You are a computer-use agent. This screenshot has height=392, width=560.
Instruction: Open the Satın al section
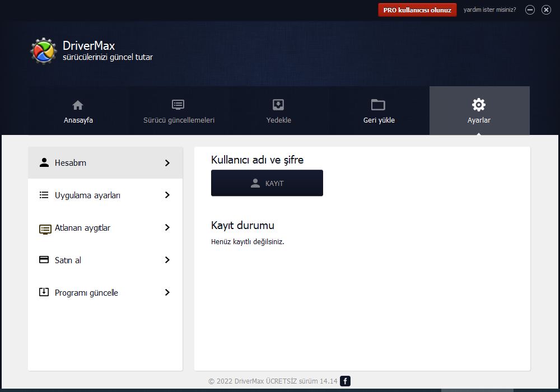coord(105,260)
